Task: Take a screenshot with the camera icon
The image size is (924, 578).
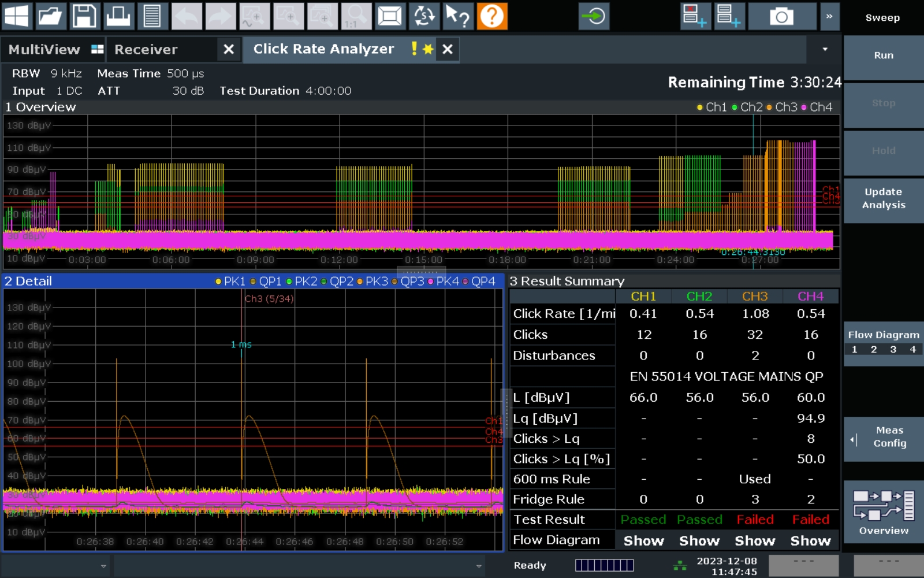Action: pos(781,16)
